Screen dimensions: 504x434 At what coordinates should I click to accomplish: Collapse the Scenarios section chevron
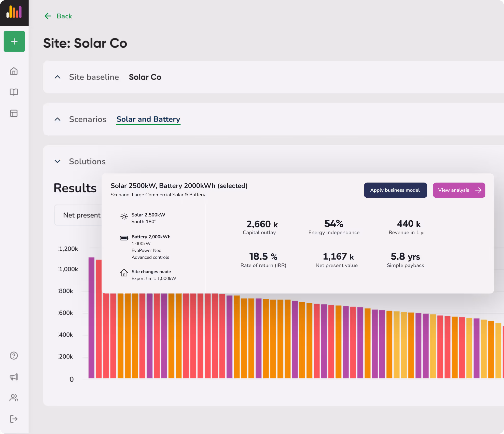coord(58,119)
